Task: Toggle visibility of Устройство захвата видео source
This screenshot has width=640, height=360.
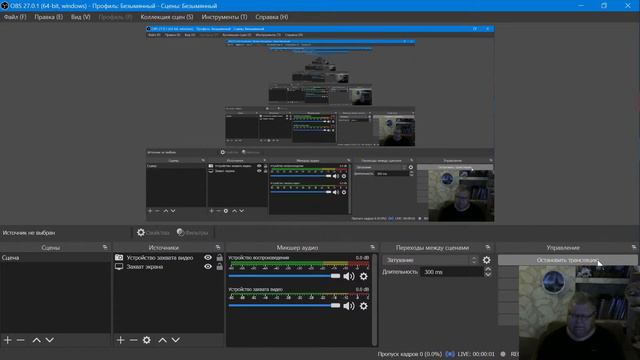Action: click(x=208, y=258)
